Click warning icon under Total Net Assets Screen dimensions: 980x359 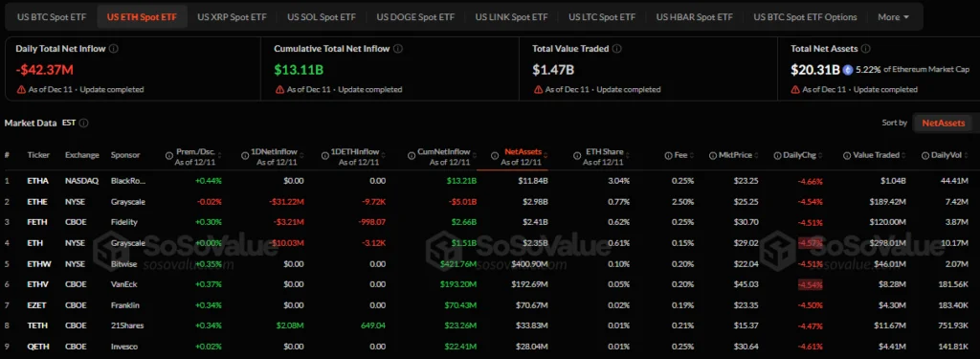pos(795,89)
